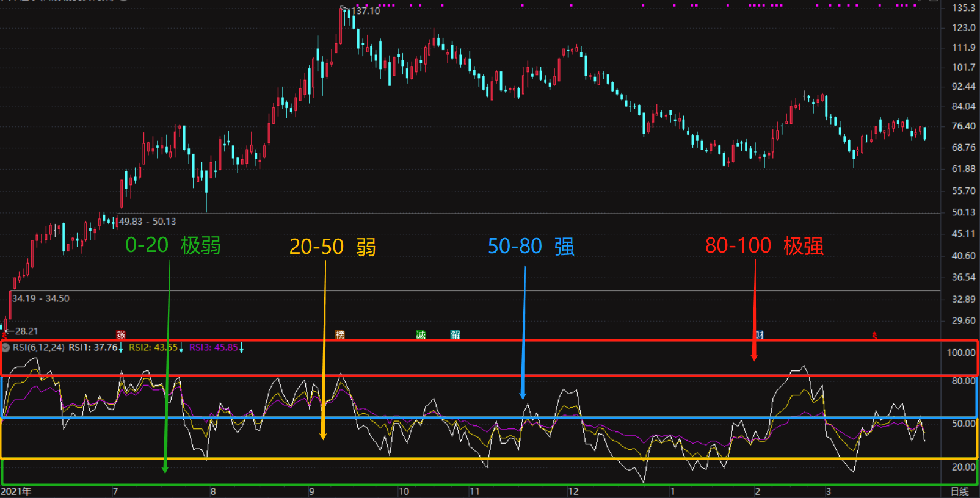The width and height of the screenshot is (980, 498).
Task: Select the purple RSI3 value label
Action: (213, 348)
